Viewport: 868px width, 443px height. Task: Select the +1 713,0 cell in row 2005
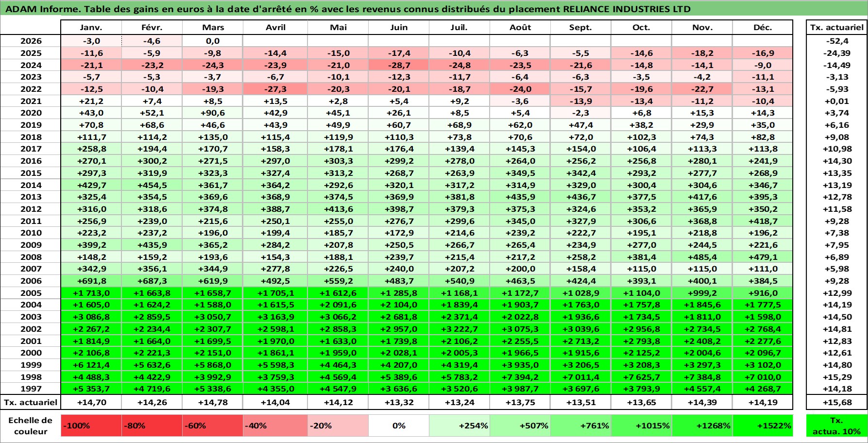click(91, 293)
